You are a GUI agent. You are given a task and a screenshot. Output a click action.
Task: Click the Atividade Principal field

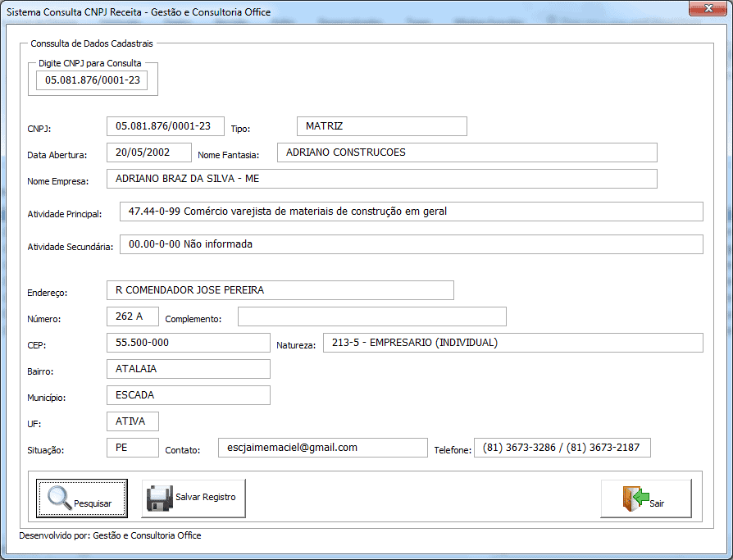(x=411, y=212)
